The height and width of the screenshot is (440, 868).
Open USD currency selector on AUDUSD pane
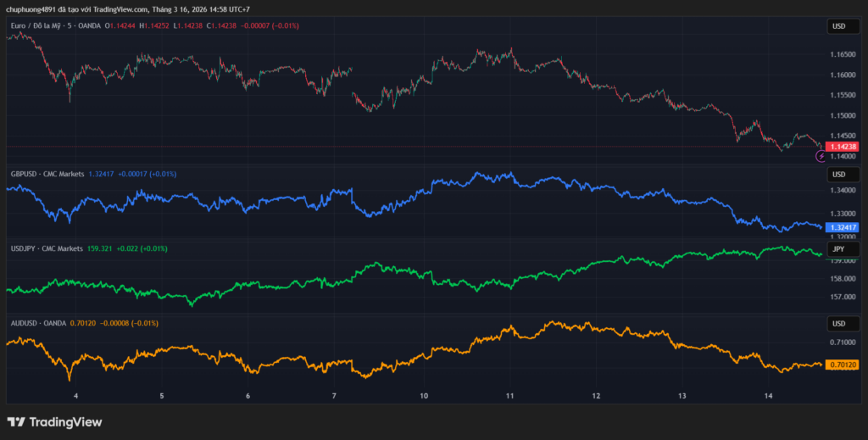pyautogui.click(x=838, y=324)
